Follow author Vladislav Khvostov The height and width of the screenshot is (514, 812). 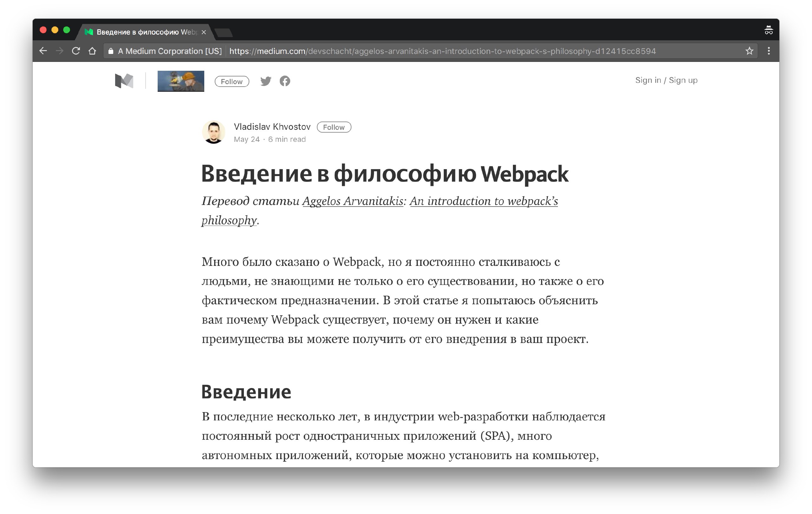pos(334,127)
